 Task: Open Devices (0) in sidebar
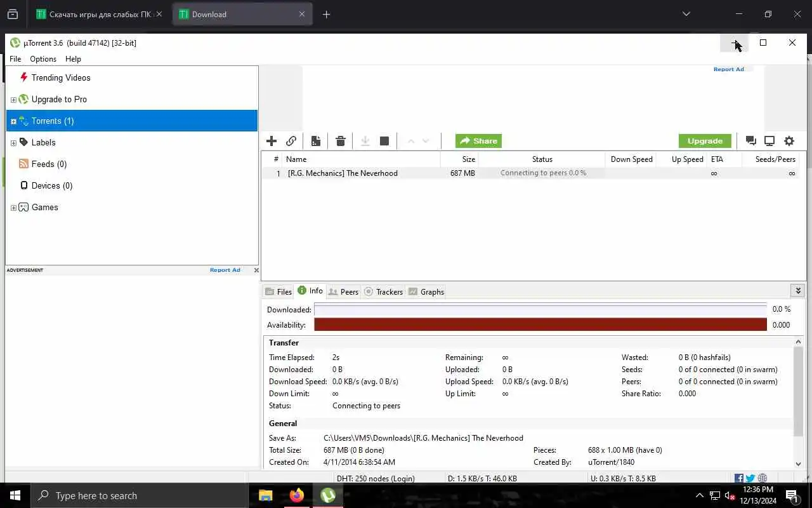click(x=52, y=185)
